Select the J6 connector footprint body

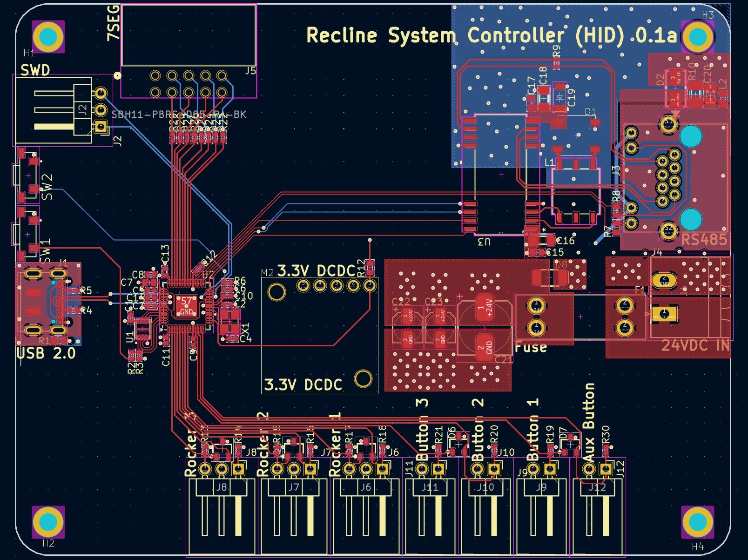[x=366, y=507]
